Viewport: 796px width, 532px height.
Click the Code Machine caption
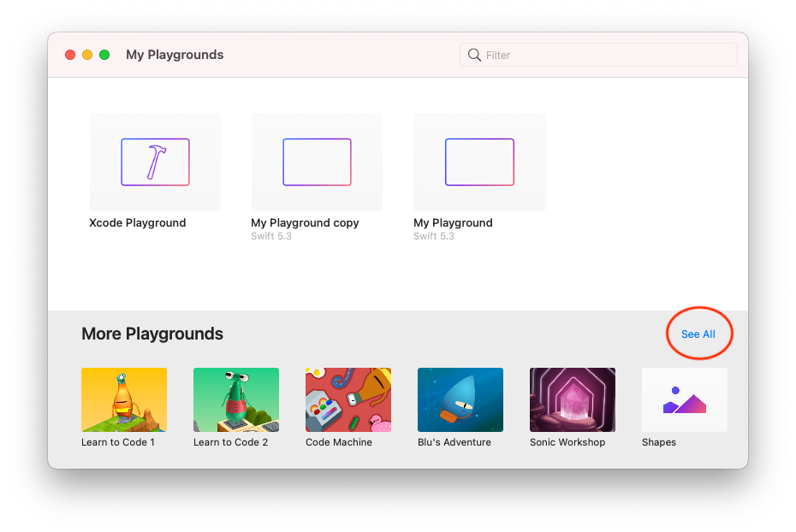[339, 442]
